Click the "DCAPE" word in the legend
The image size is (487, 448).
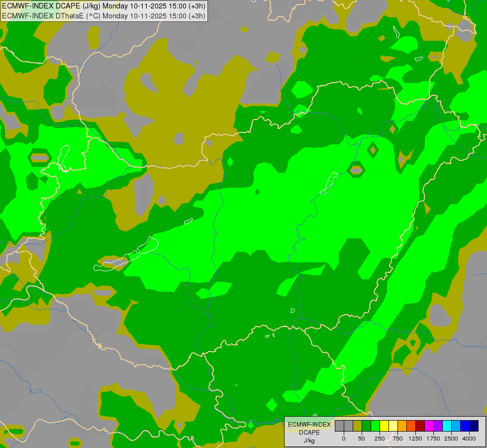pos(309,433)
